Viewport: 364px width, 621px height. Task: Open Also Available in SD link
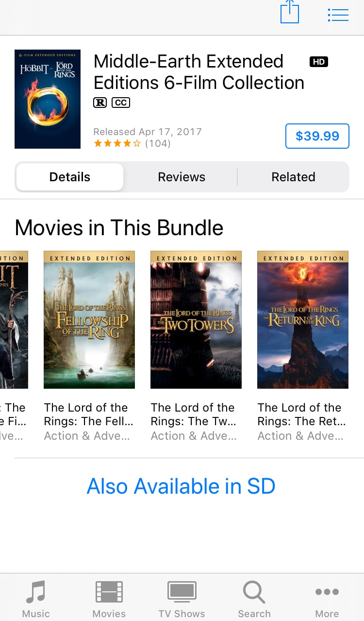181,486
